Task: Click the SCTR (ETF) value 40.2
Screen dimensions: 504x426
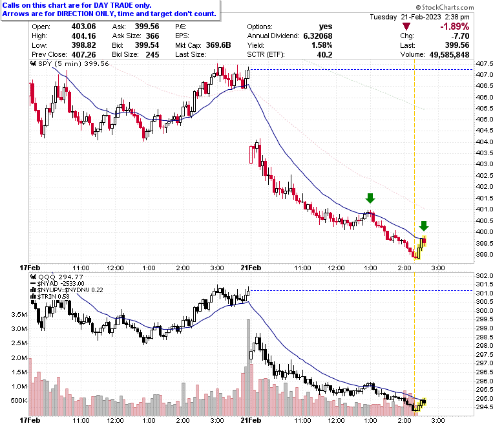Action: 324,55
